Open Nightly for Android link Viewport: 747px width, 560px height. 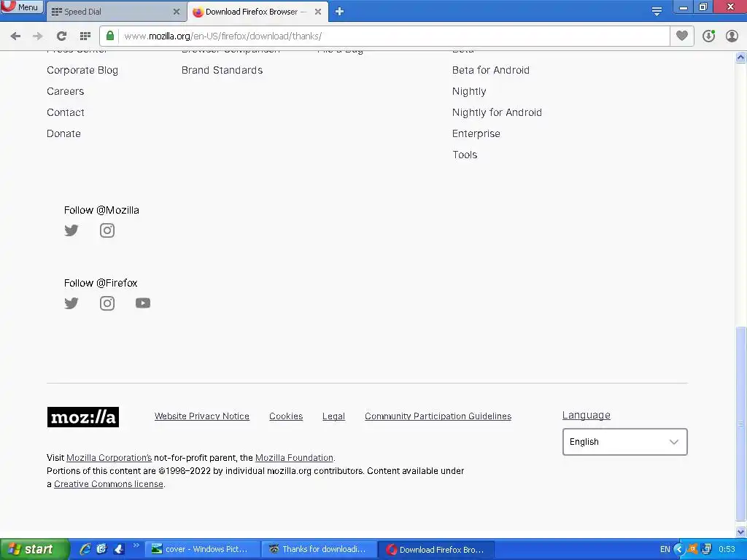coord(497,113)
